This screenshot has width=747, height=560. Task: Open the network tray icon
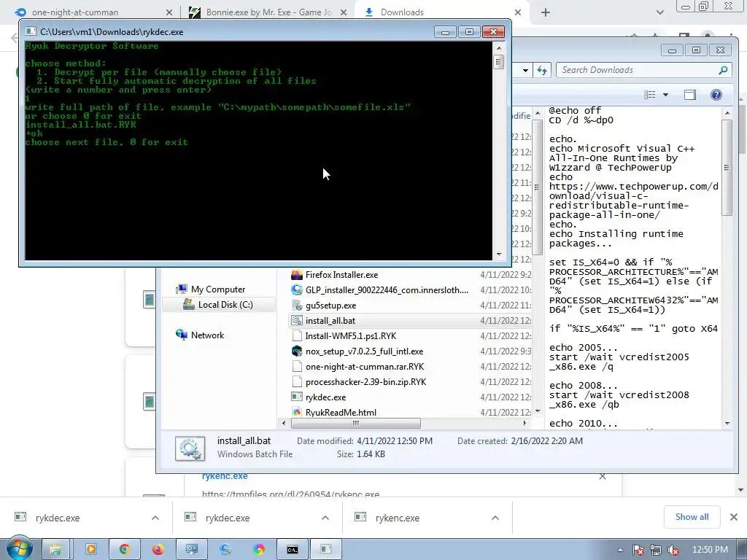(656, 551)
